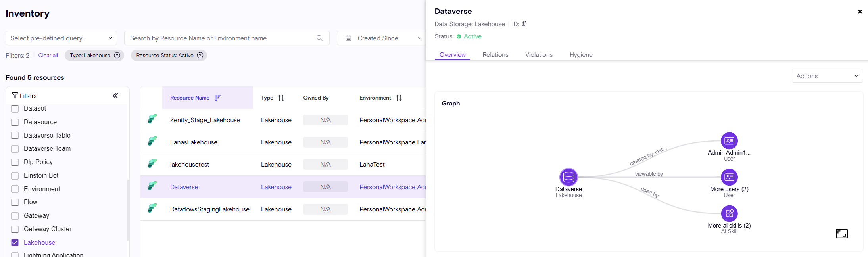The height and width of the screenshot is (257, 868).
Task: Expand the graph to fullscreen
Action: (841, 234)
